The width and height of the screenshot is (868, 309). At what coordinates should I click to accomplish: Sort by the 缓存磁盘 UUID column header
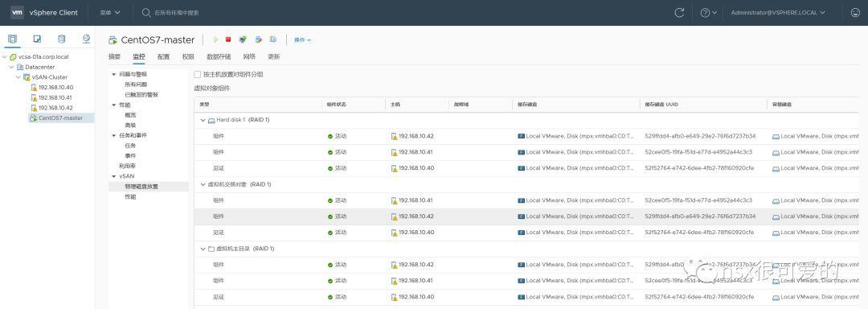click(x=661, y=104)
